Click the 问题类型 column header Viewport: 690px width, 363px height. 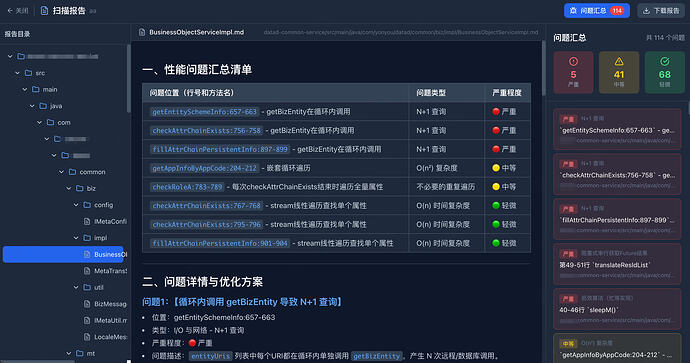(431, 93)
